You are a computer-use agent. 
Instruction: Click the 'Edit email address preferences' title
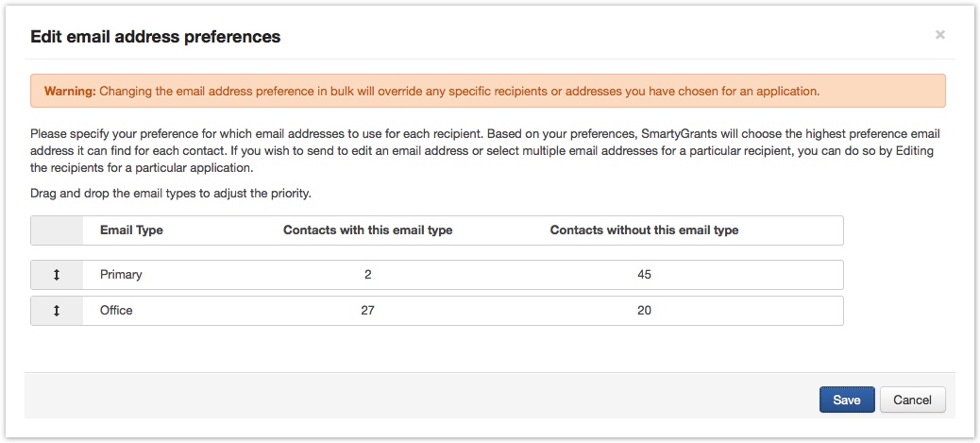pyautogui.click(x=156, y=37)
